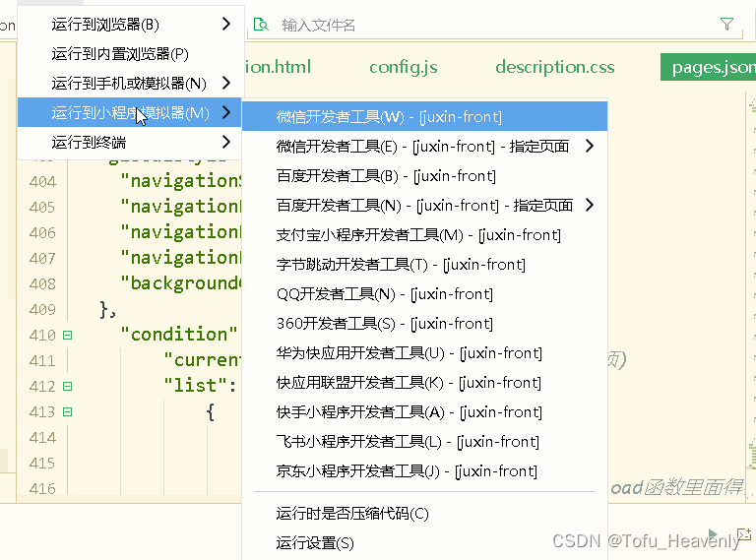Select 运行到小程序模拟器(M) menu item
This screenshot has height=560, width=756.
coord(129,113)
